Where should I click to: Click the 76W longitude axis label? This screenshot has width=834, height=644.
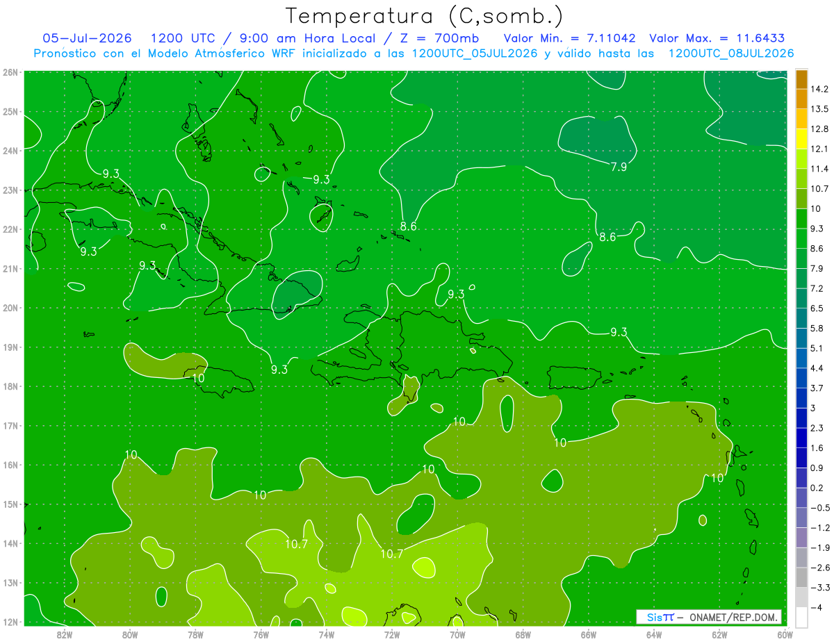261,634
